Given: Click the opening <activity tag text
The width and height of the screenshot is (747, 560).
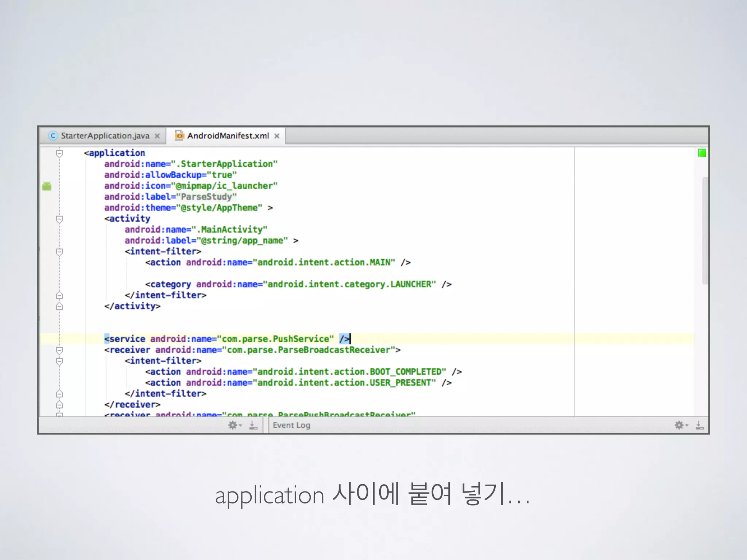Looking at the screenshot, I should click(x=127, y=219).
